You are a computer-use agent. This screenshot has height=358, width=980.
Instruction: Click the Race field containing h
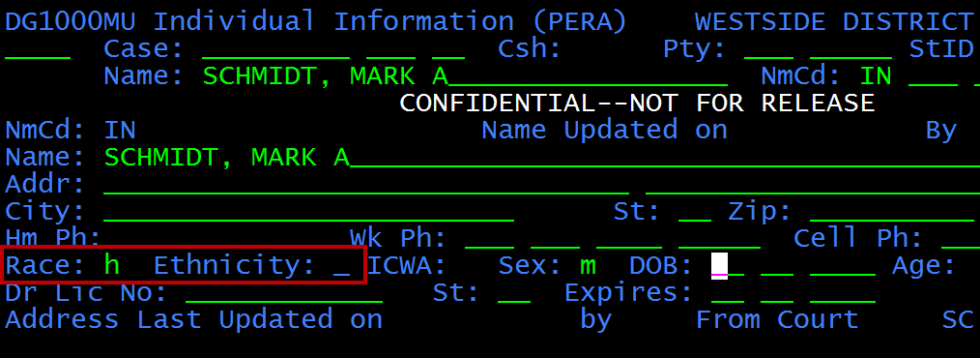coord(112,266)
